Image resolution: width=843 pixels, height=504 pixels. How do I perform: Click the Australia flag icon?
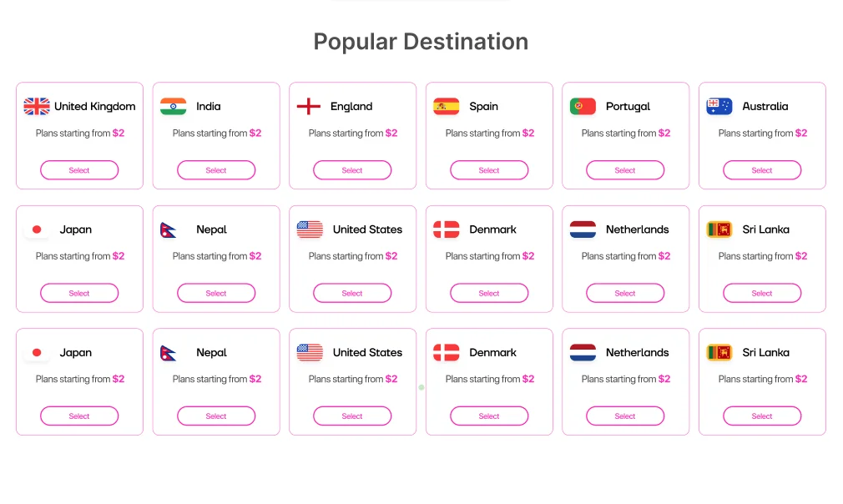pos(719,106)
